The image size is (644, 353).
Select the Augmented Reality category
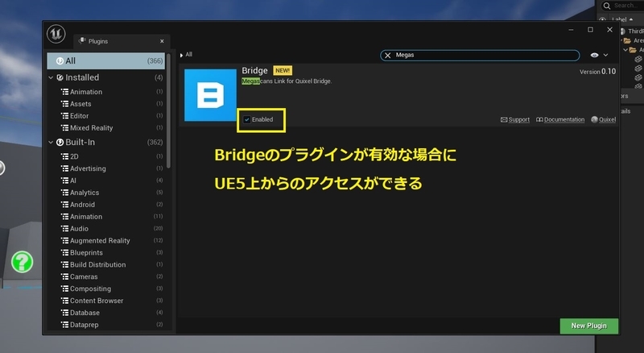pos(107,240)
